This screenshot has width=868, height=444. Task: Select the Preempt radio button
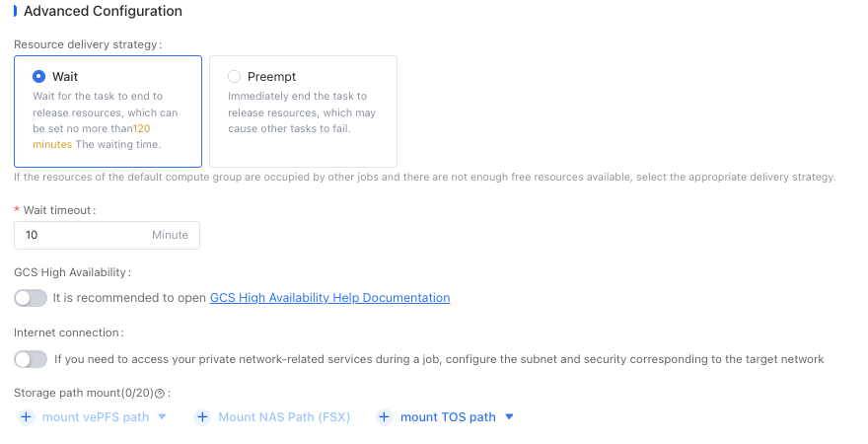click(234, 76)
